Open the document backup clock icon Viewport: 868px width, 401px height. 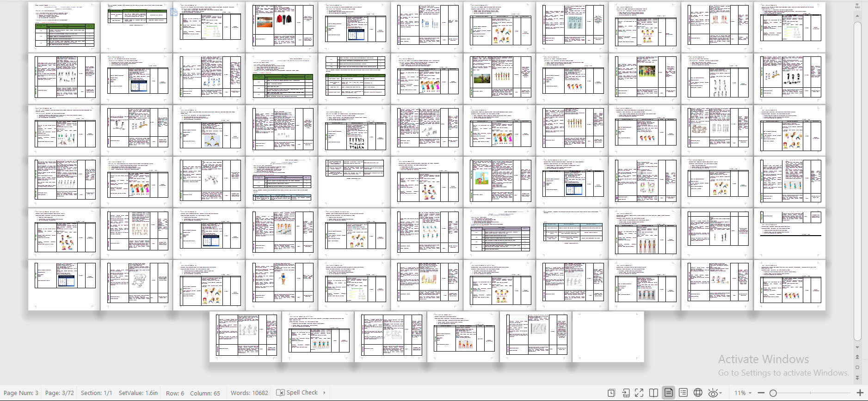click(x=611, y=393)
